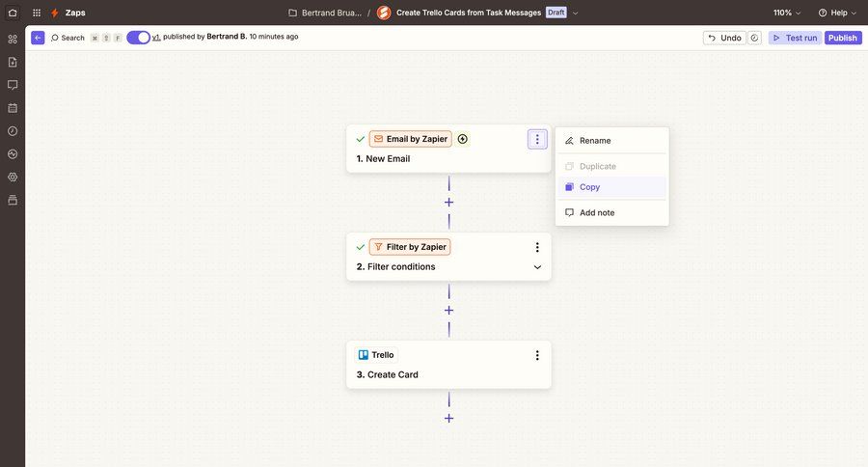Click the Publish button
Image resolution: width=868 pixels, height=467 pixels.
pyautogui.click(x=843, y=38)
